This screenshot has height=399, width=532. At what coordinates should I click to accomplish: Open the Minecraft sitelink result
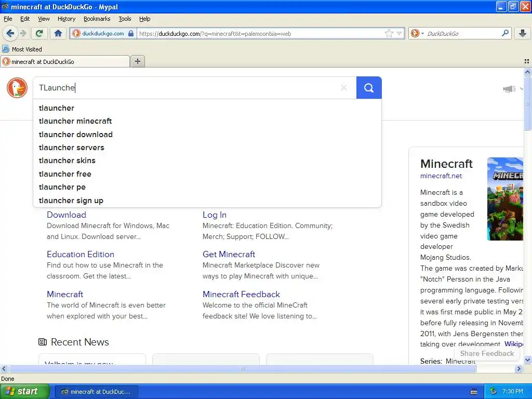point(65,294)
